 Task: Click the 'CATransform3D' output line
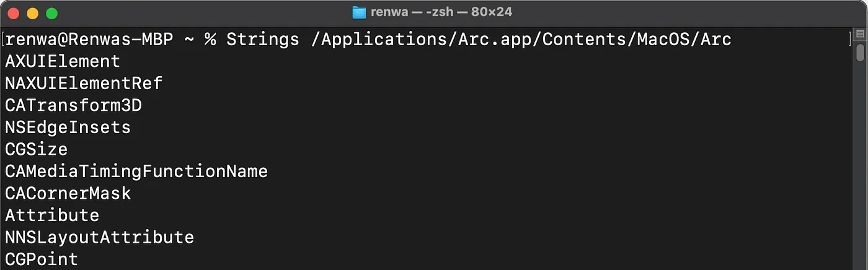[x=73, y=105]
